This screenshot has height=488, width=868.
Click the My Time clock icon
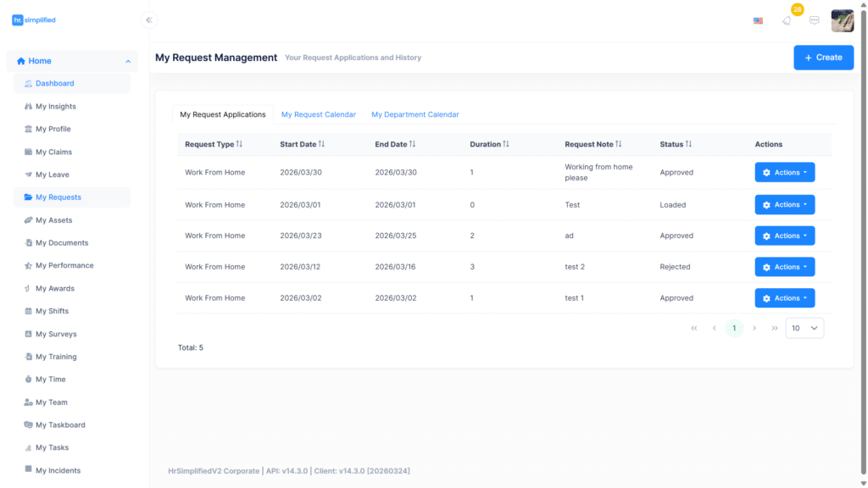28,379
